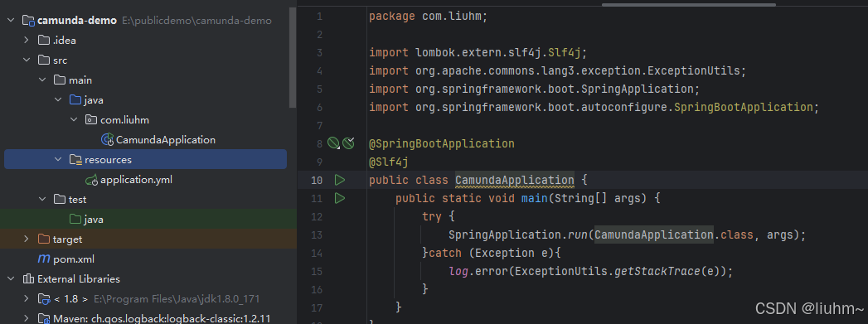Collapse the test folder chevron
Viewport: 868px width, 324px height.
point(42,200)
